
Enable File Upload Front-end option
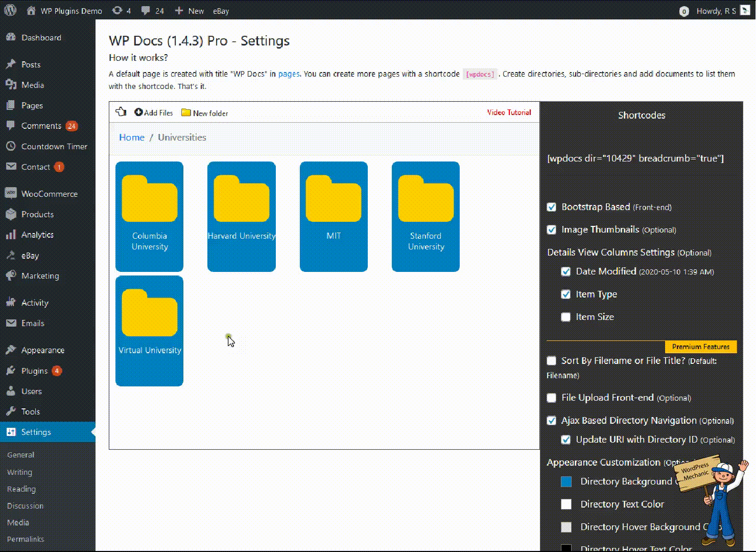coord(552,398)
